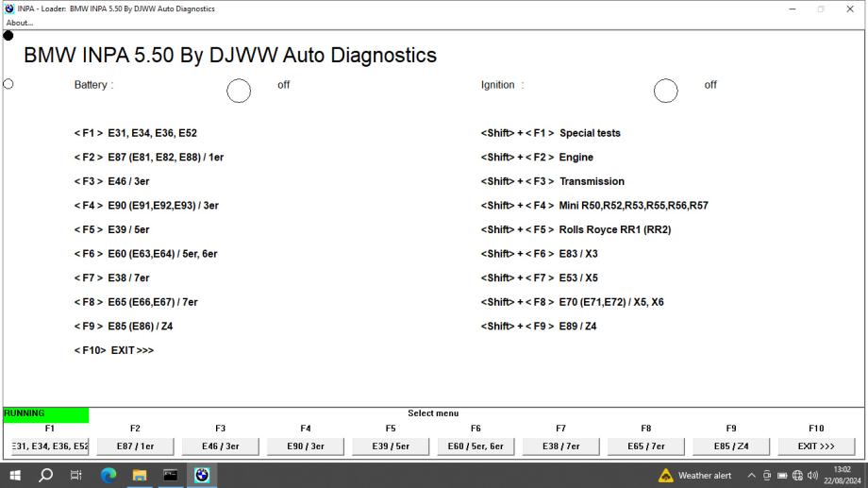This screenshot has width=868, height=488.
Task: Click the Shift+F4 Mini R50 line
Action: coord(594,206)
